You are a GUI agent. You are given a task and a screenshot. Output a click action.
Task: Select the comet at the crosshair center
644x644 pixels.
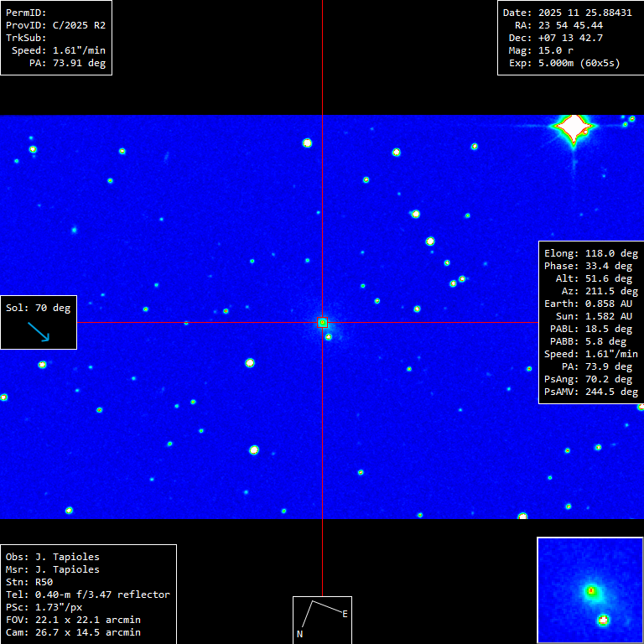(322, 322)
